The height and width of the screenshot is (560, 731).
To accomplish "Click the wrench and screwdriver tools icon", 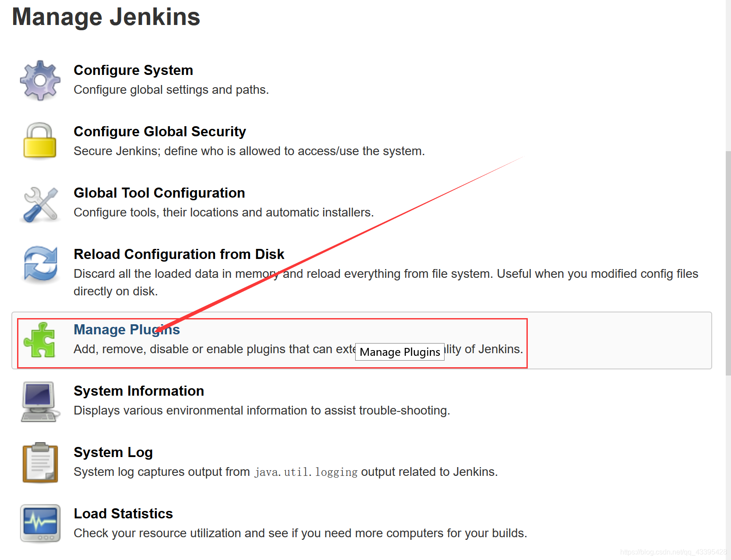I will point(40,204).
